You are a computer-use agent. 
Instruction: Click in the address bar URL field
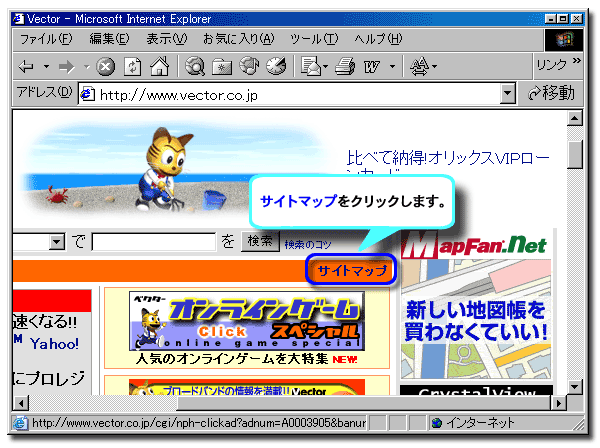[x=298, y=94]
